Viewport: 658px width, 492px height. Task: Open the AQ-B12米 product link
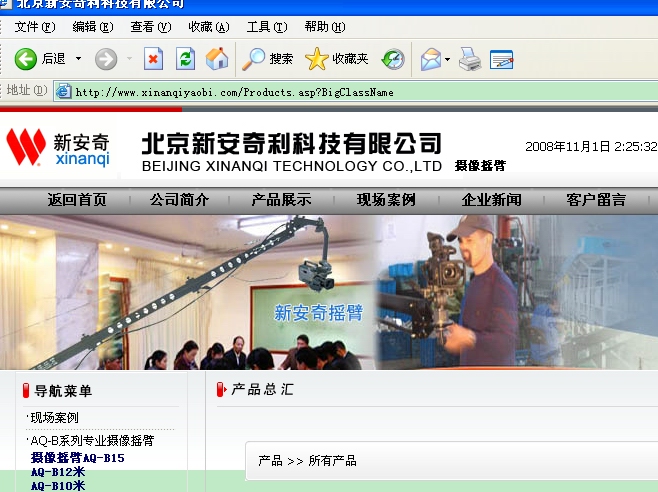pos(58,472)
